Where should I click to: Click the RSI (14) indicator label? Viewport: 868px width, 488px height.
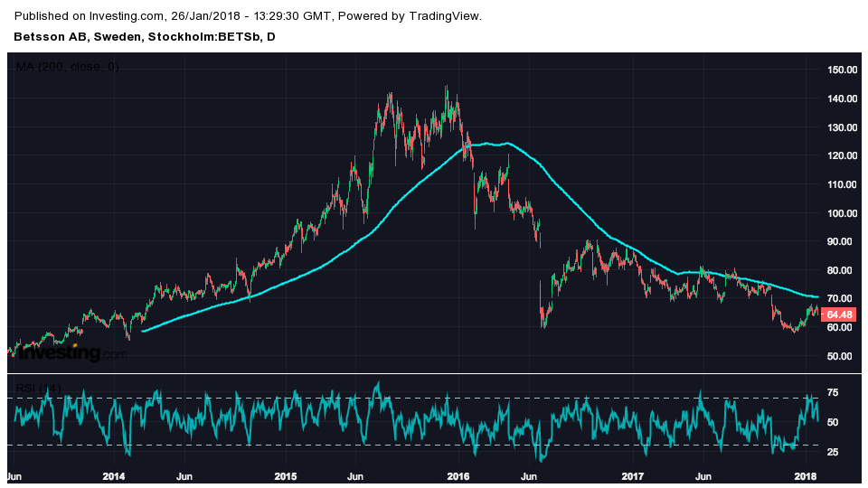tap(38, 388)
